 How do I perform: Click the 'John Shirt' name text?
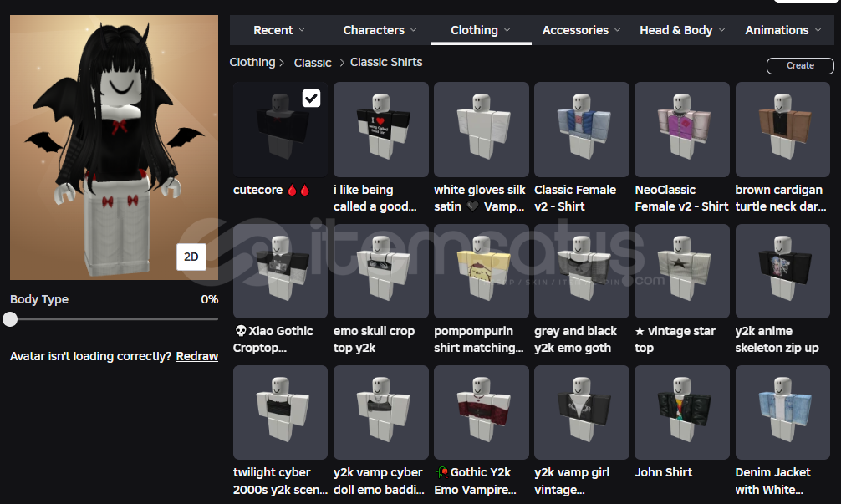(x=664, y=472)
